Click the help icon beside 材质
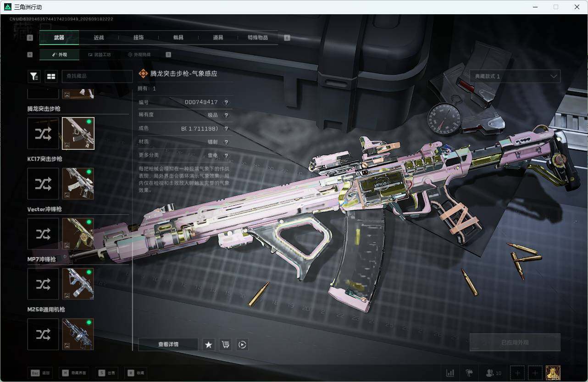The height and width of the screenshot is (382, 588). (226, 142)
